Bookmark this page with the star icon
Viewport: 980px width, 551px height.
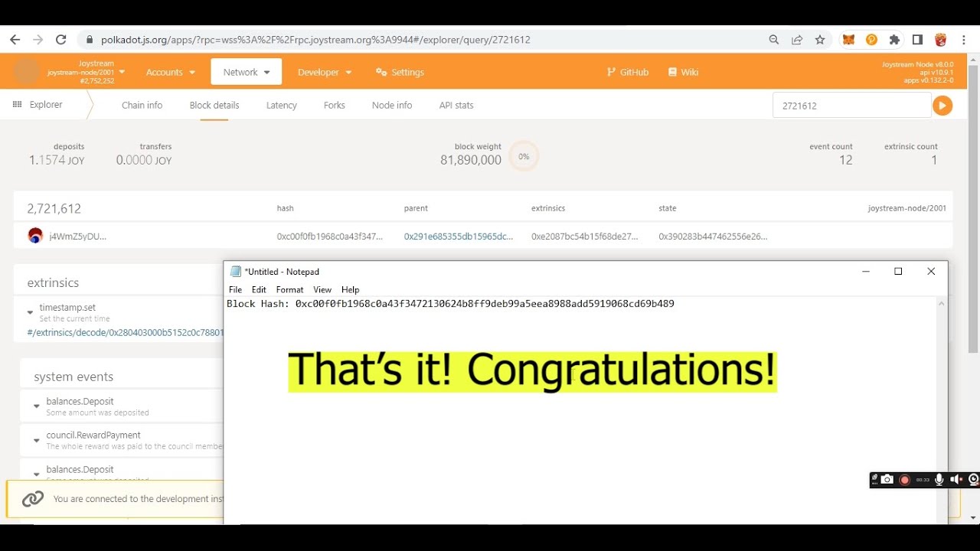click(x=820, y=40)
